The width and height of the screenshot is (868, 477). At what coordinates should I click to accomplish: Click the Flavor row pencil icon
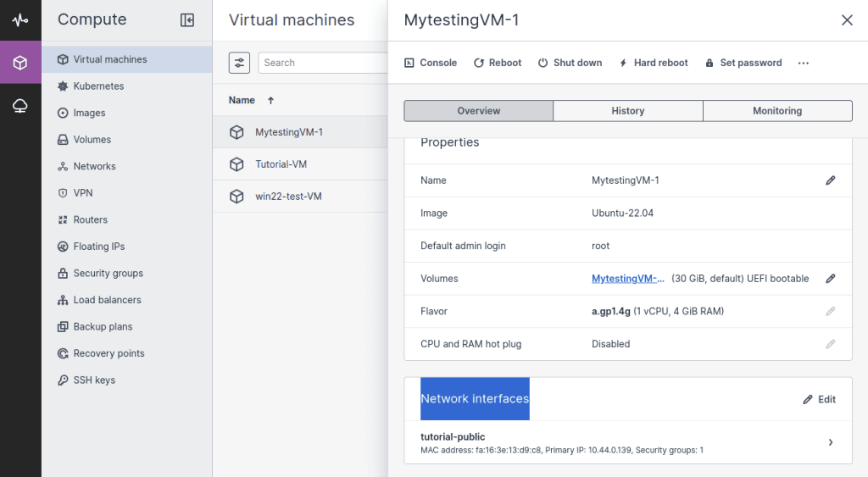point(831,312)
